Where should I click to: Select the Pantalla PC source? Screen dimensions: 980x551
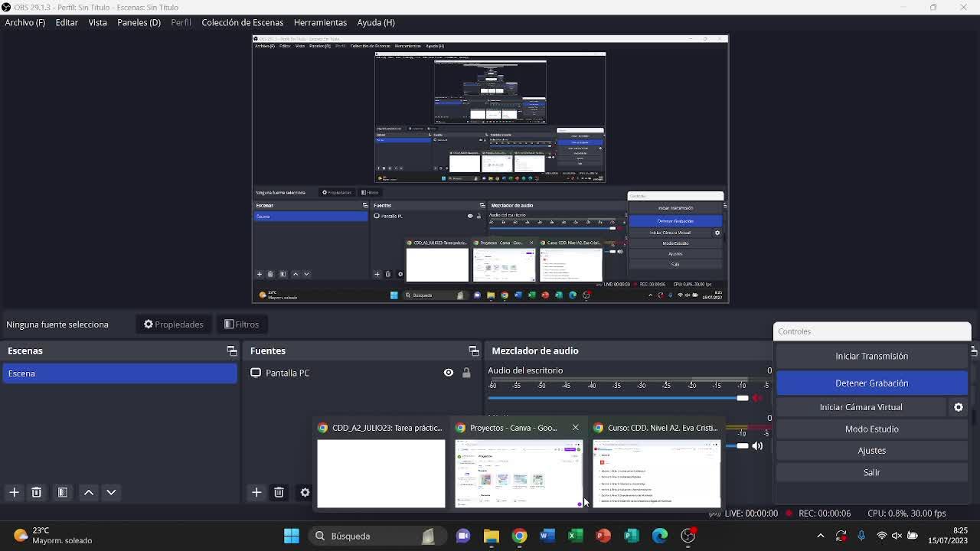pyautogui.click(x=287, y=373)
